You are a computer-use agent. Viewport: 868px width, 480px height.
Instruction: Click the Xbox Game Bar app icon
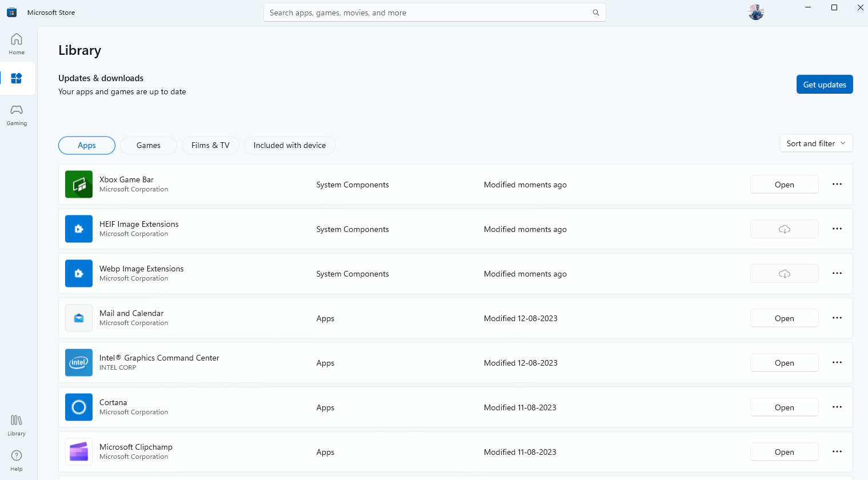79,185
